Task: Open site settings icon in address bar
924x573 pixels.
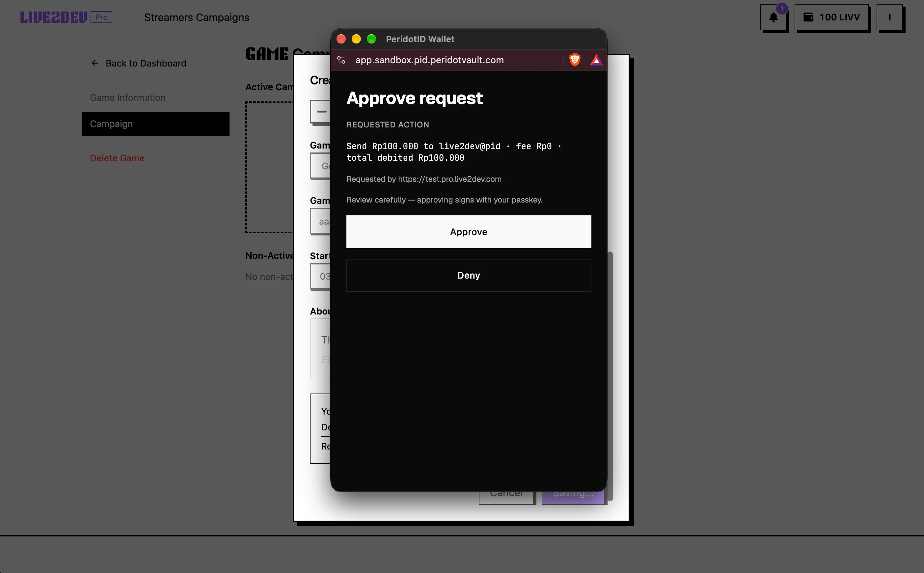Action: coord(341,60)
